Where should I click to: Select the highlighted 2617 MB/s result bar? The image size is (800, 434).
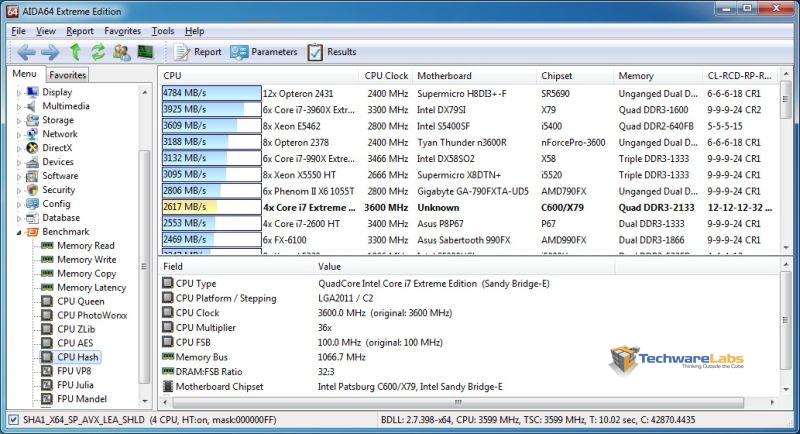[212, 207]
